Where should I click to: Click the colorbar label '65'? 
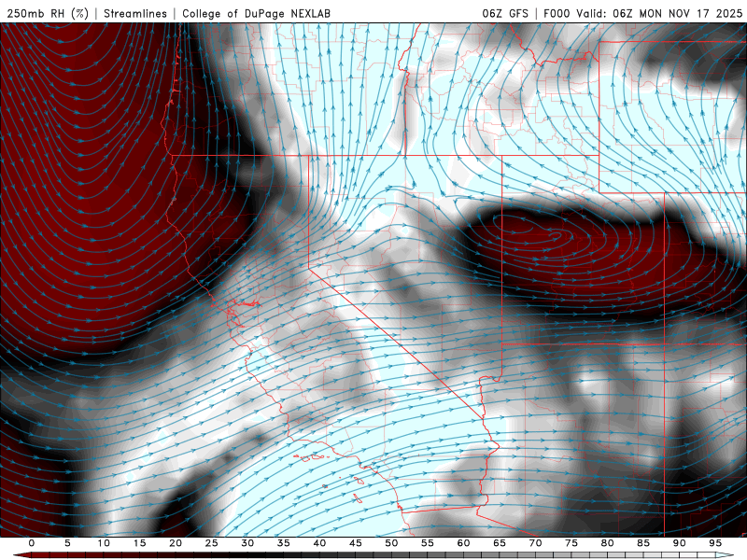coord(500,543)
